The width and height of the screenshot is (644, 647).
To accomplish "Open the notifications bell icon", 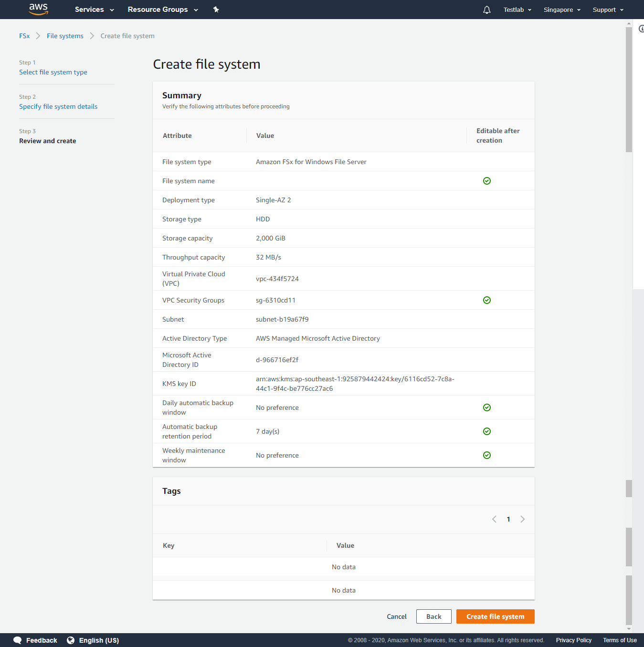I will (x=486, y=10).
